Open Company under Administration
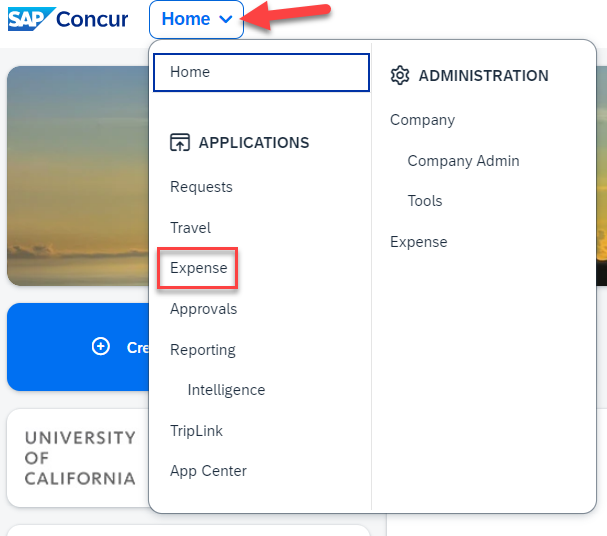 click(x=422, y=120)
